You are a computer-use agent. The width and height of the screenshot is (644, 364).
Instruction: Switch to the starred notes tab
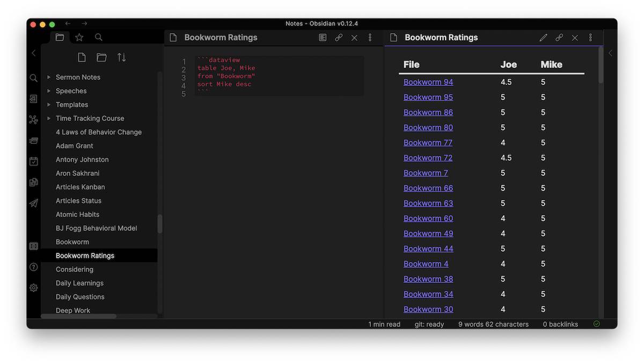79,37
